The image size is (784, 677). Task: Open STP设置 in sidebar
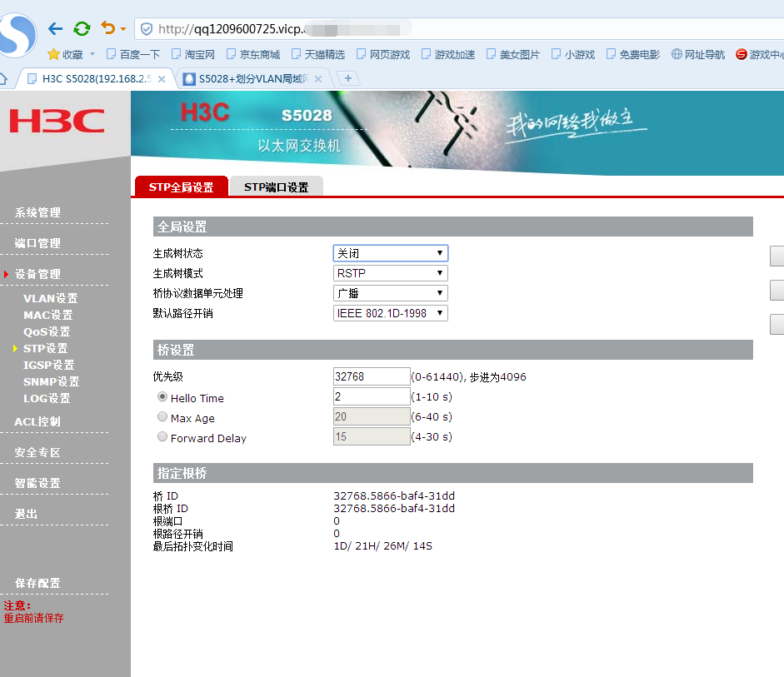pos(45,348)
